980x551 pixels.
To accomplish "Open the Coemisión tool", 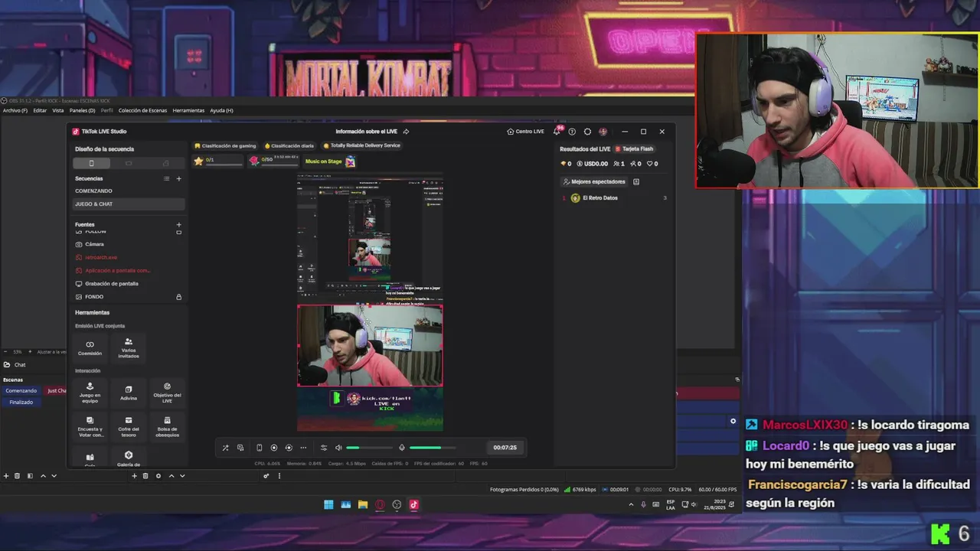I will 90,347.
